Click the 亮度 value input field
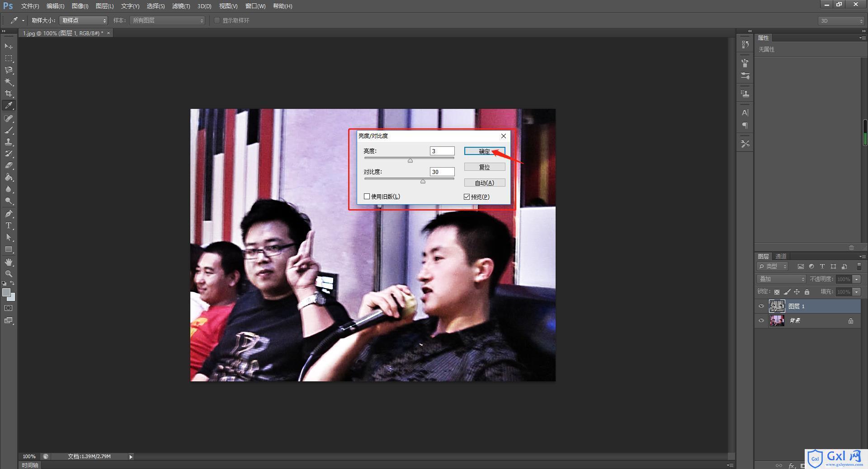The width and height of the screenshot is (868, 469). tap(442, 151)
